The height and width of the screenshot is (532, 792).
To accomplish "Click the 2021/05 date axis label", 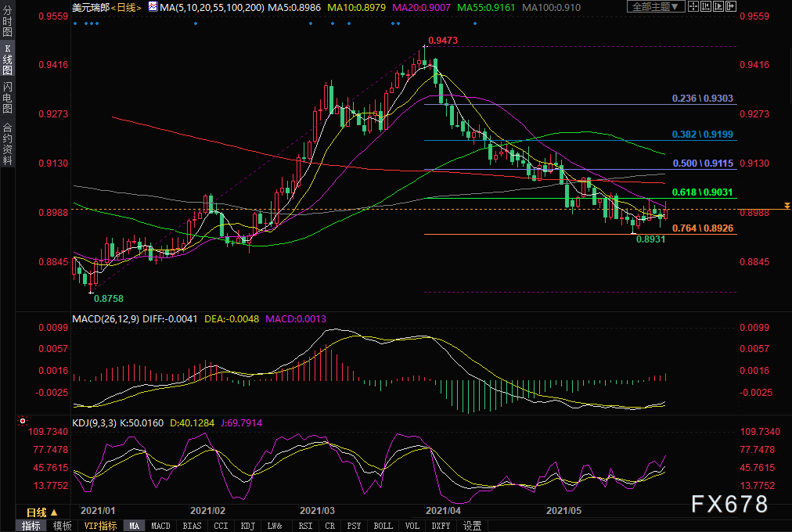I will click(x=563, y=510).
